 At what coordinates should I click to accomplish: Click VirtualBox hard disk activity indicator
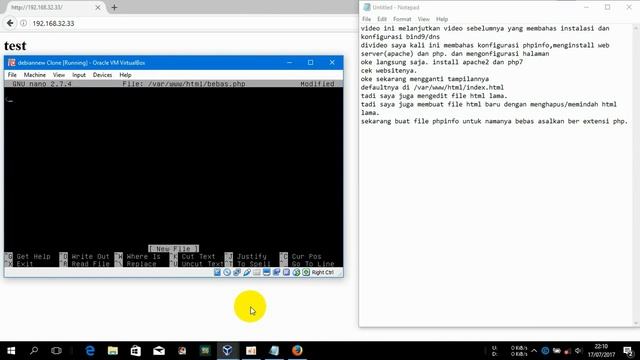pyautogui.click(x=217, y=272)
